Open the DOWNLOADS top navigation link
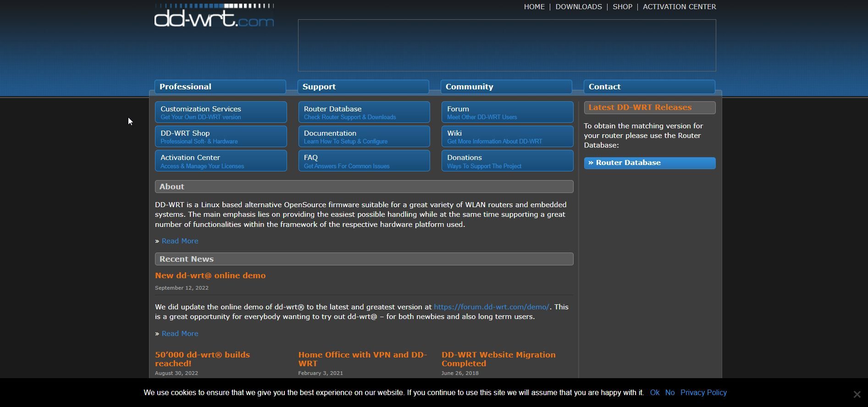The width and height of the screenshot is (868, 407). pyautogui.click(x=579, y=7)
